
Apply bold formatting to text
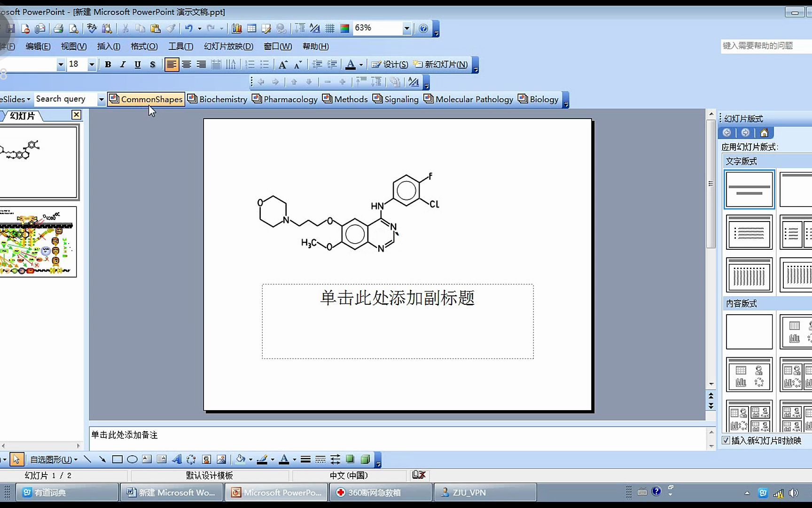coord(108,64)
